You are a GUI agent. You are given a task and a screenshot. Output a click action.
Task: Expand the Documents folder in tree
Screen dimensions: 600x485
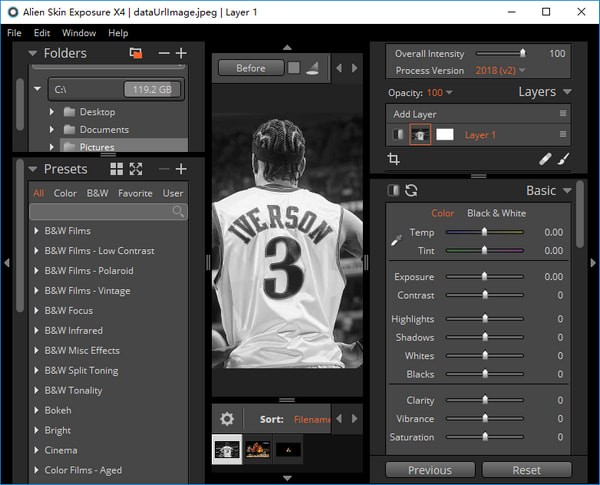click(51, 130)
